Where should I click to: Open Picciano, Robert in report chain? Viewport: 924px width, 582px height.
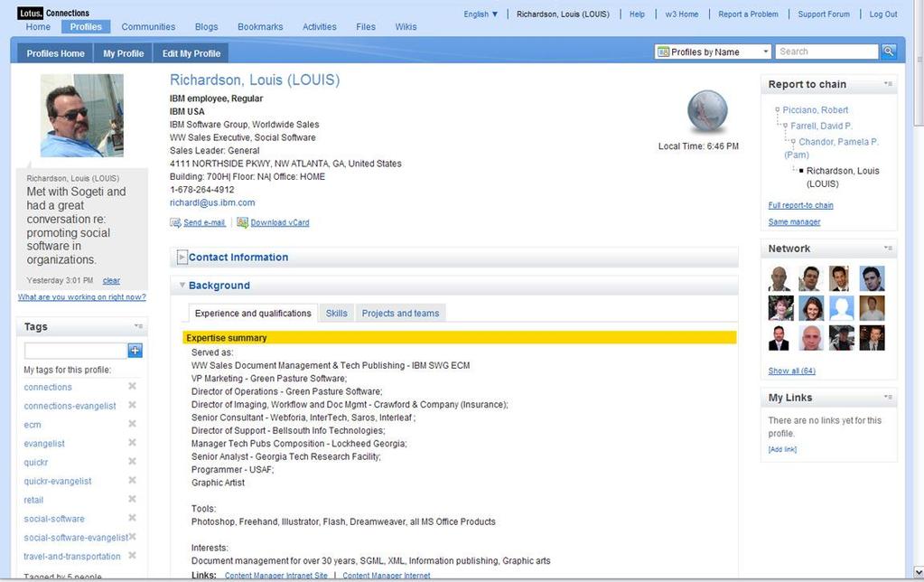click(x=816, y=109)
